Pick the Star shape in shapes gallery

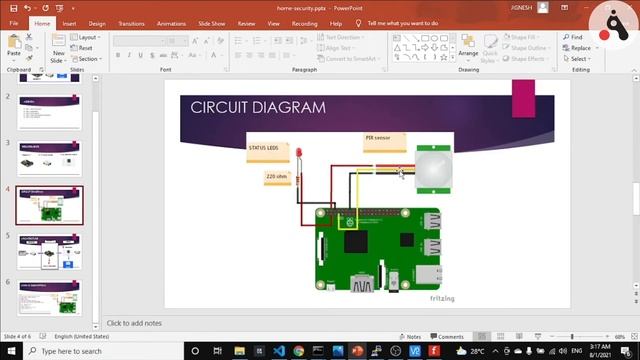(444, 58)
